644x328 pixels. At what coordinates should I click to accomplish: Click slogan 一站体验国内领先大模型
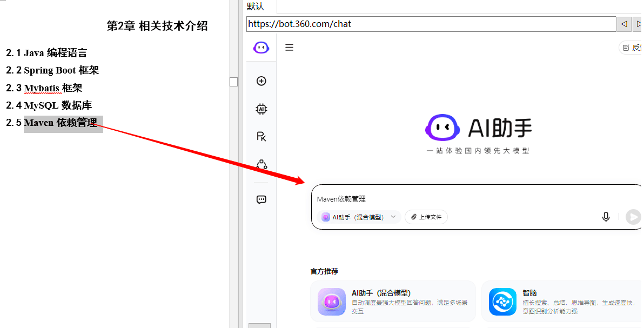(478, 151)
